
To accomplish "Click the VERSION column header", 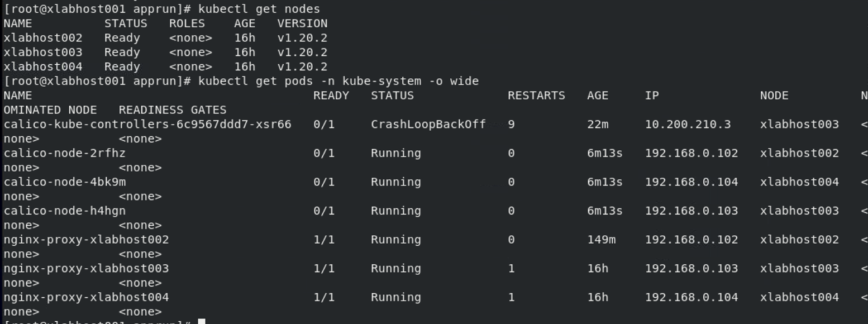I will 302,23.
